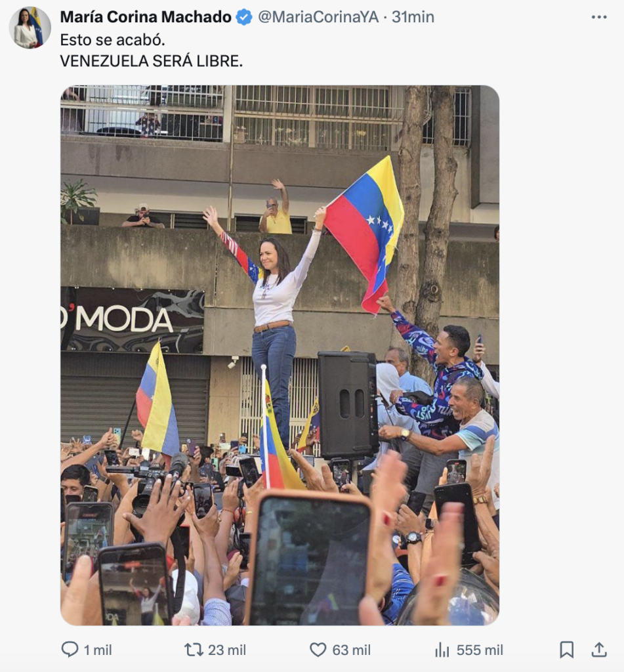Click the 1 mil replies count
The width and height of the screenshot is (624, 672).
pyautogui.click(x=98, y=650)
